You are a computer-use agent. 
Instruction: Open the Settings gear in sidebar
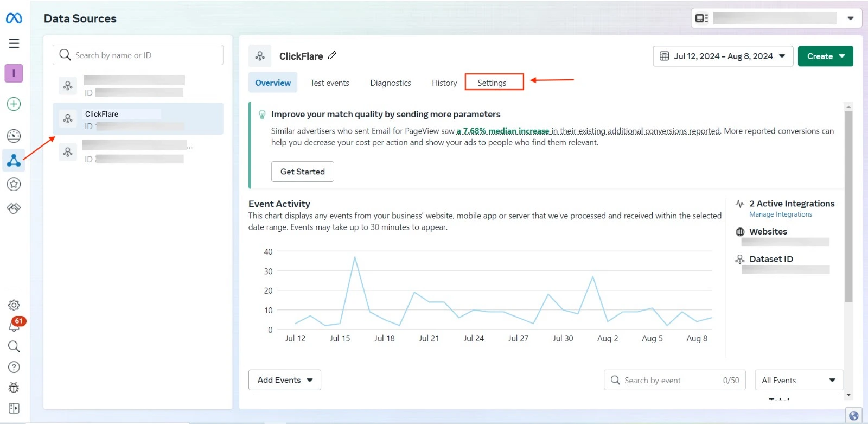coord(14,305)
